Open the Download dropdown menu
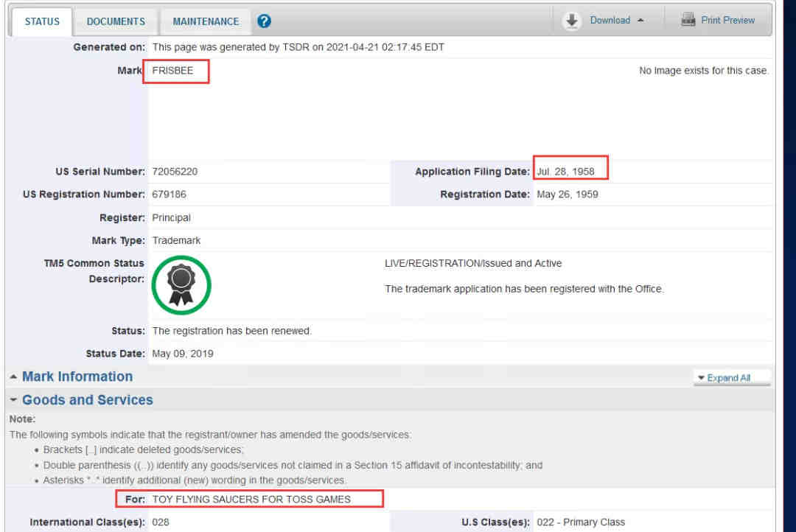The image size is (796, 532). click(x=616, y=21)
